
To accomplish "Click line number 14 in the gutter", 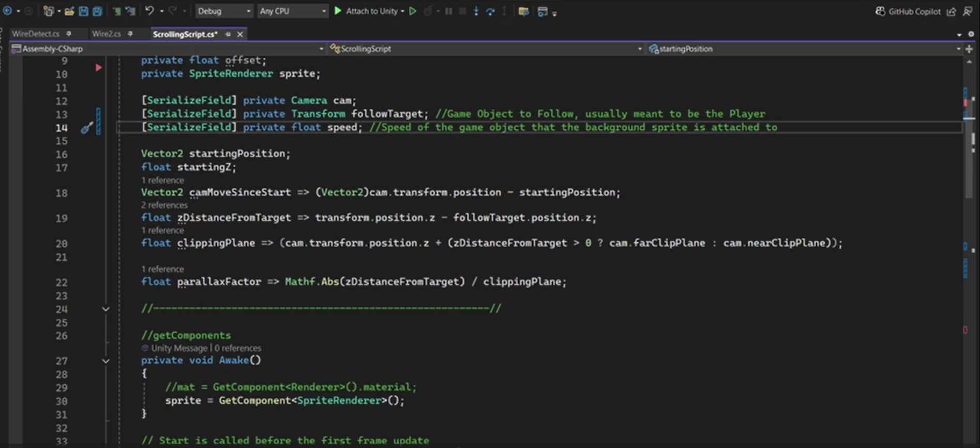I will click(62, 128).
